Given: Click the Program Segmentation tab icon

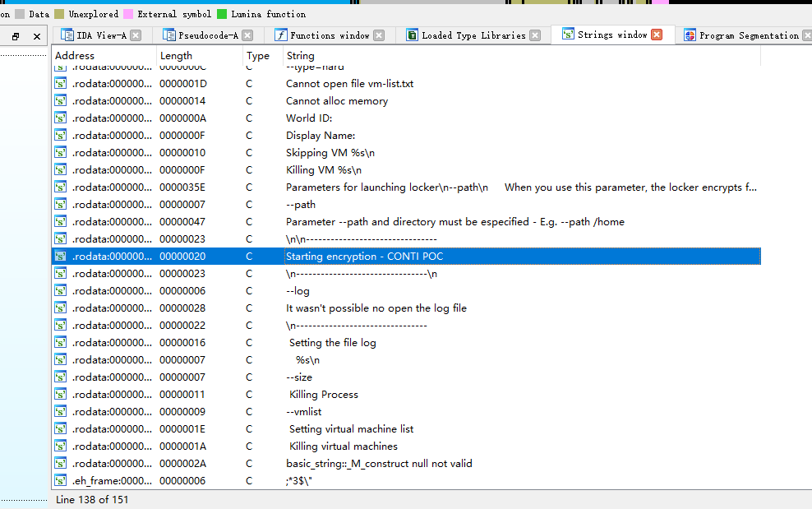Looking at the screenshot, I should pyautogui.click(x=690, y=35).
